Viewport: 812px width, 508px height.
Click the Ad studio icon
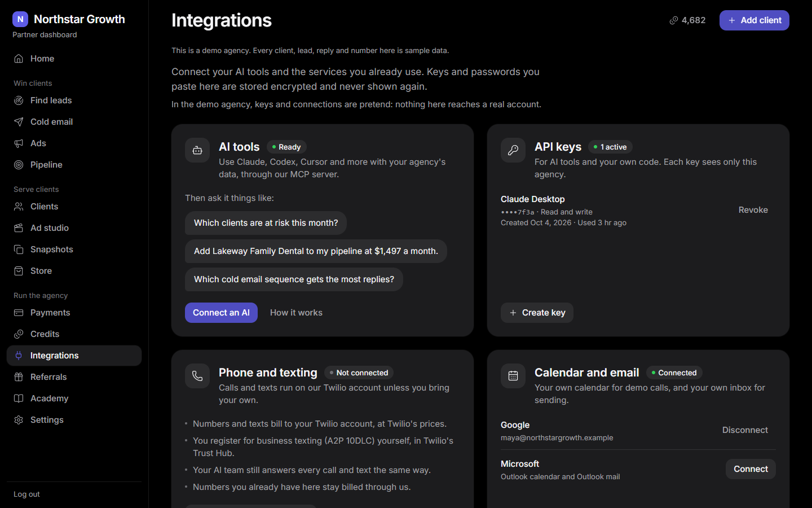[19, 228]
